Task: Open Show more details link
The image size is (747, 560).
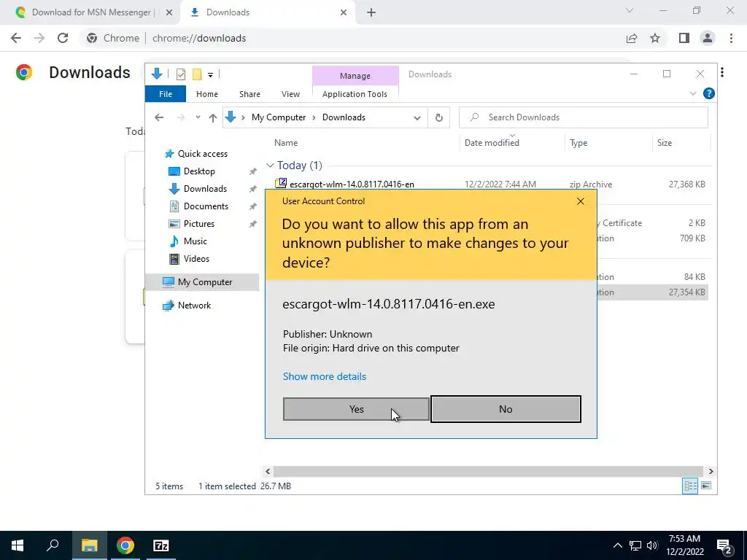Action: 325,376
